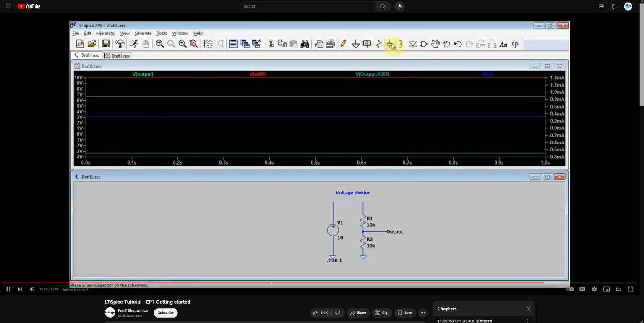Toggle the autoplay switch
The width and height of the screenshot is (644, 323).
click(569, 289)
